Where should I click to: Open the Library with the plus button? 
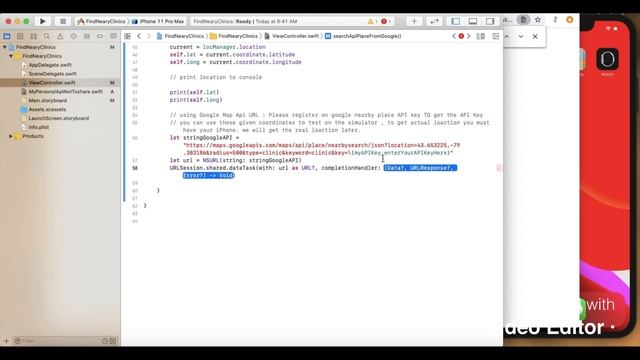(414, 21)
